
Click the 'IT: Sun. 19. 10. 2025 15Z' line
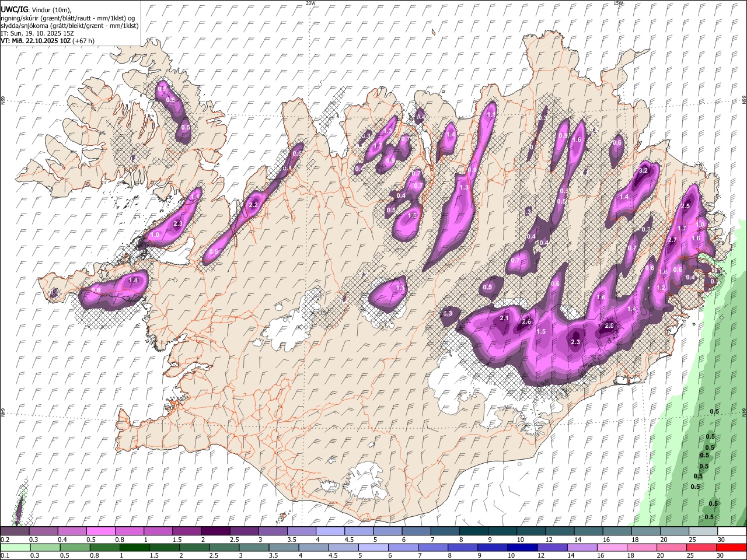[37, 33]
